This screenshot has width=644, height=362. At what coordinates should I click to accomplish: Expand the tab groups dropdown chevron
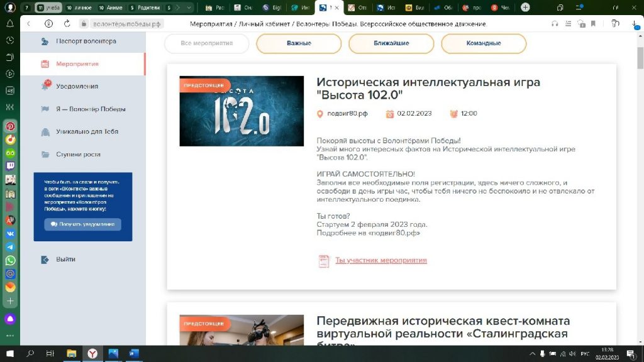pos(189,8)
